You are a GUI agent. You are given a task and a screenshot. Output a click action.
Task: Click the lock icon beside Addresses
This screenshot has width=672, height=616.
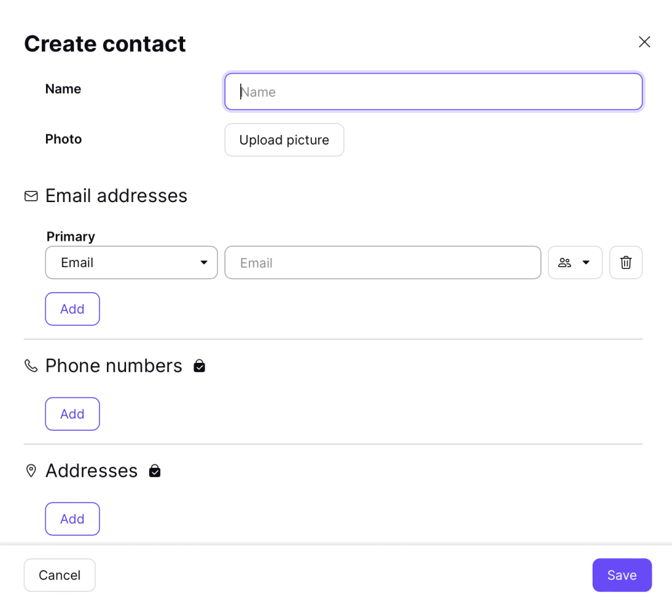tap(155, 471)
